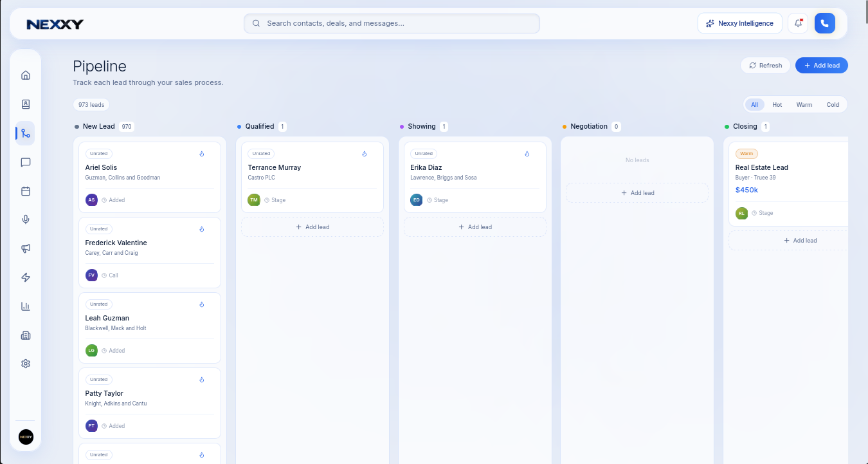
Task: Click flame icon on Frederick Valentine card
Action: tap(201, 229)
